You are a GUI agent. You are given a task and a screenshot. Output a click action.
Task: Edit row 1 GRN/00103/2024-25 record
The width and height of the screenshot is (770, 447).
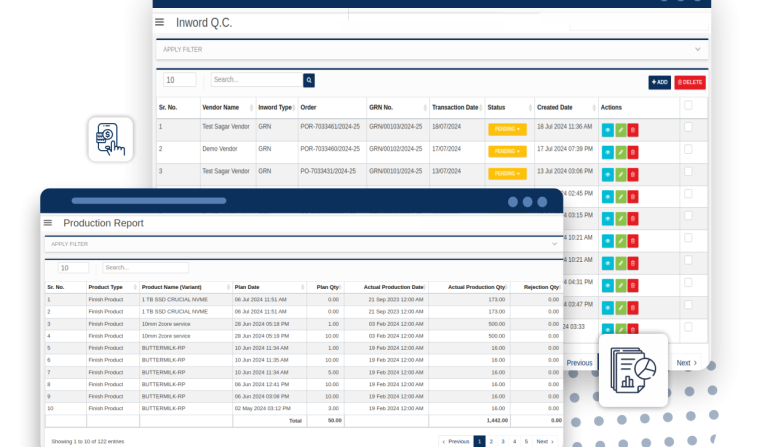pos(621,130)
